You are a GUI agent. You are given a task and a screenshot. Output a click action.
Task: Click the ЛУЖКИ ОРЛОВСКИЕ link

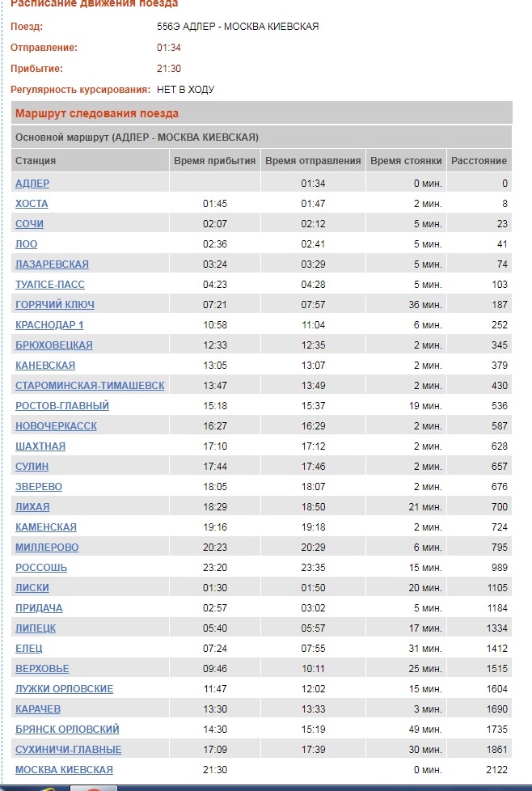64,689
